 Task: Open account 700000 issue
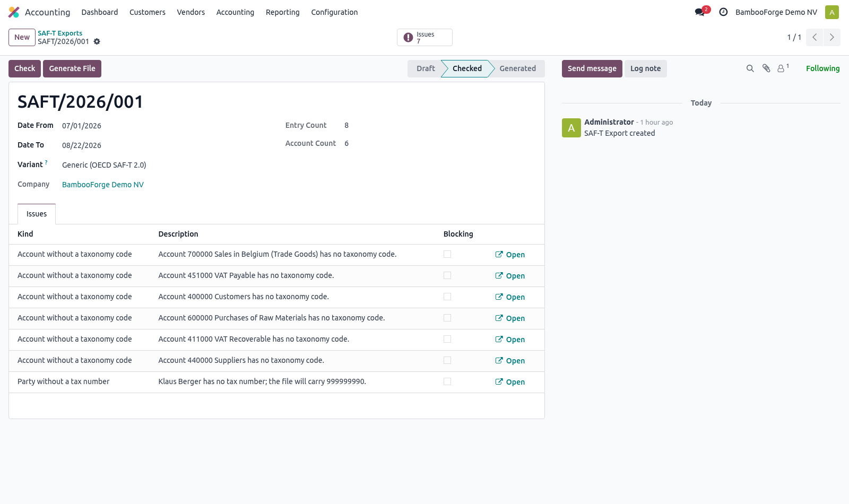(x=510, y=255)
